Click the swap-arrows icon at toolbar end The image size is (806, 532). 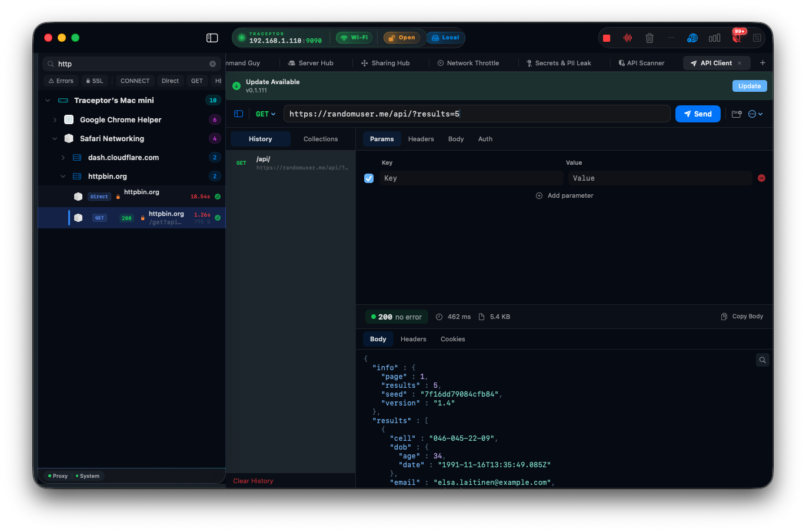(757, 38)
